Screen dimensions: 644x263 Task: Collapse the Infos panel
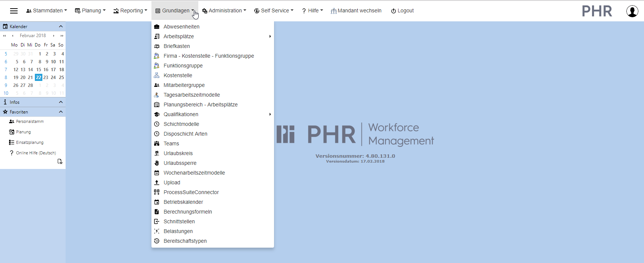tap(61, 102)
